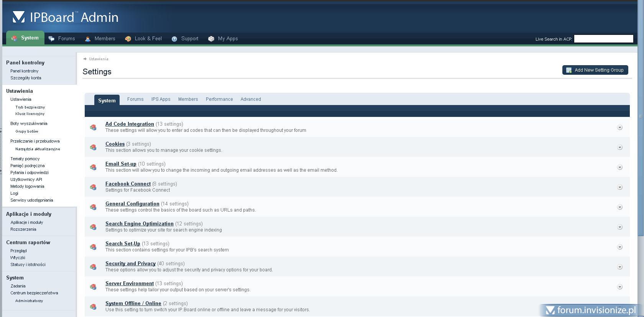The image size is (644, 317).
Task: Switch to the IPS Apps tab
Action: 161,99
